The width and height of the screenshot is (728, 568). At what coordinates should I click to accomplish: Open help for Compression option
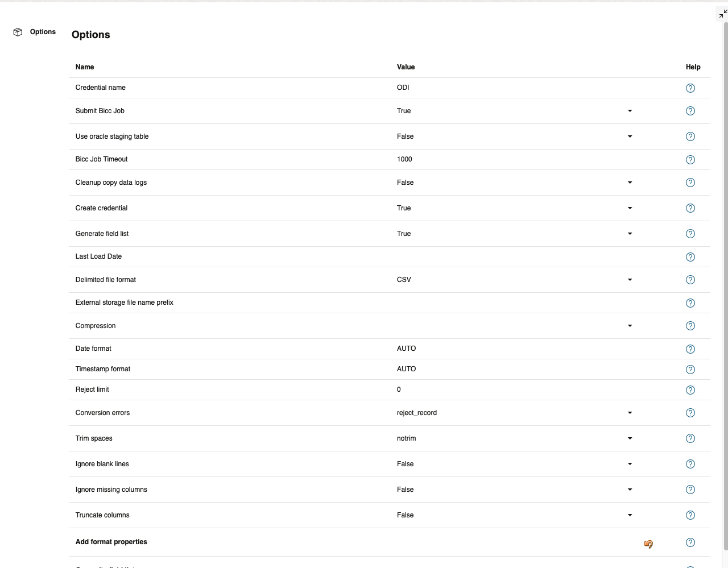point(690,326)
